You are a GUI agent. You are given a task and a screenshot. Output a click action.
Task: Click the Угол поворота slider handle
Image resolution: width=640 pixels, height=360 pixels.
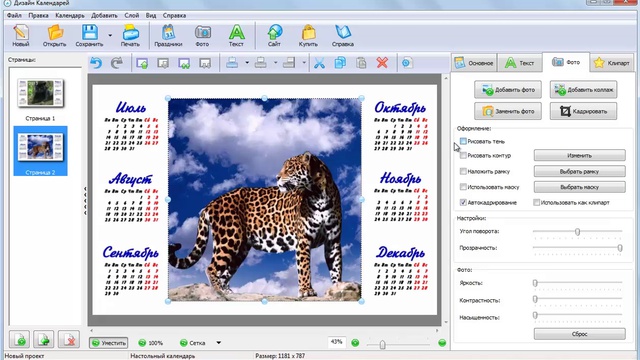click(578, 232)
